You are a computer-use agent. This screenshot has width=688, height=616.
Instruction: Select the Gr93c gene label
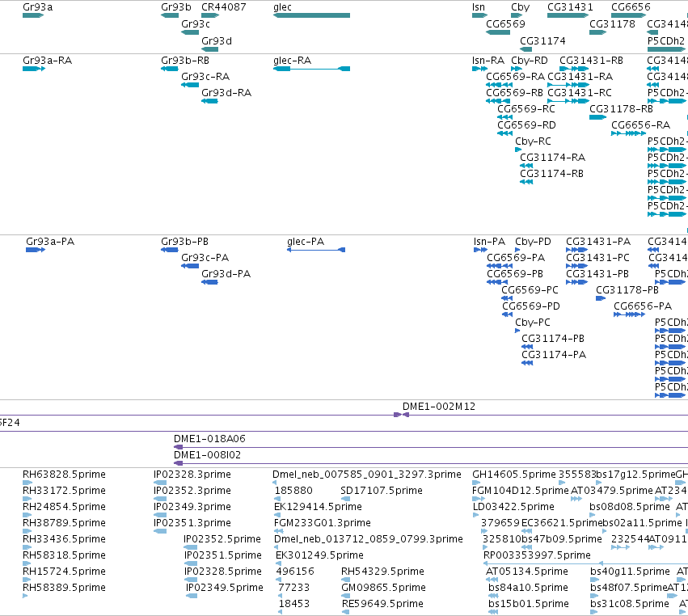click(x=196, y=24)
